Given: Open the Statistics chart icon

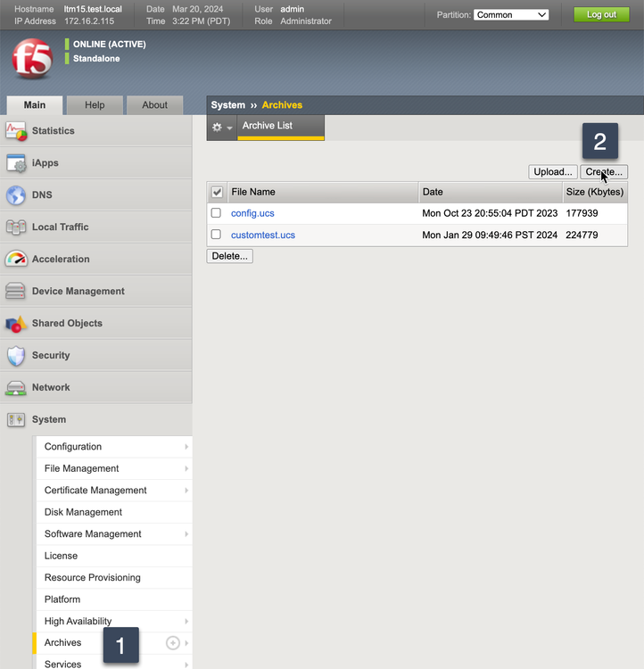Looking at the screenshot, I should (16, 131).
